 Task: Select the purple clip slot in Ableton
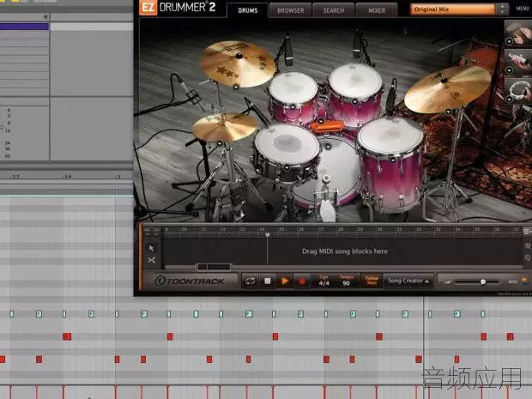tap(24, 27)
